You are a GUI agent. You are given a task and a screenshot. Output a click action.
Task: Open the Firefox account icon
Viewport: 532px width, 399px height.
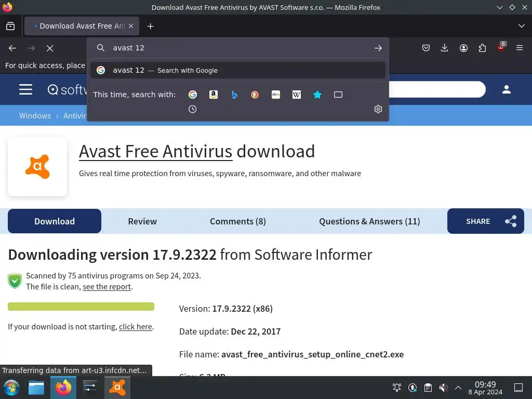463,48
